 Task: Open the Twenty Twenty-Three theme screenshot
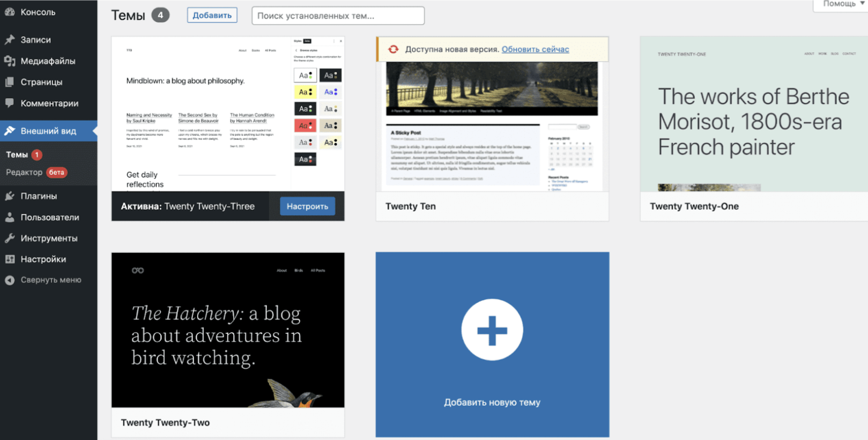pos(228,114)
